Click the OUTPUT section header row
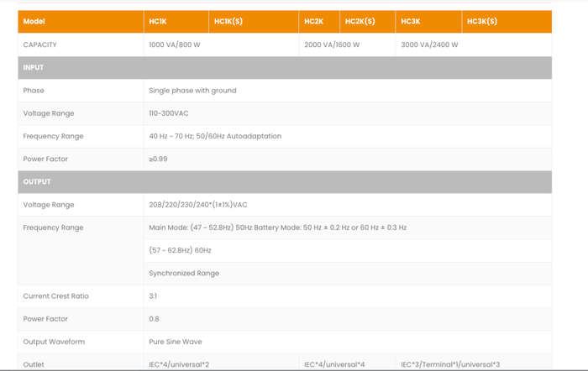The height and width of the screenshot is (371, 588). point(285,182)
